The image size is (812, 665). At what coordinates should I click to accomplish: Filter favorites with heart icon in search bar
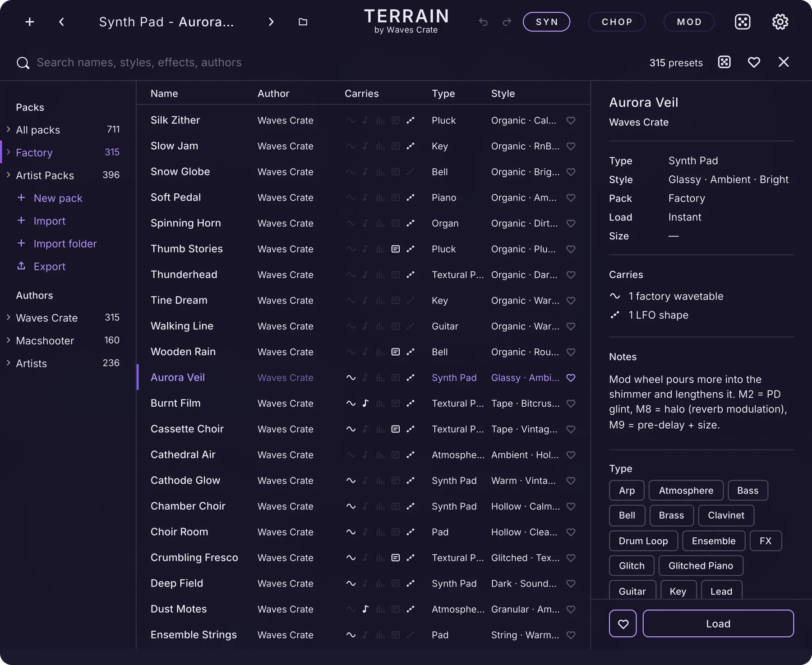point(754,62)
